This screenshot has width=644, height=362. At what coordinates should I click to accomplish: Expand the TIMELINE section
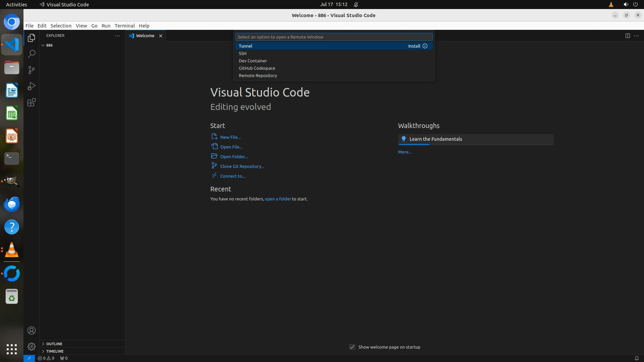(55, 351)
